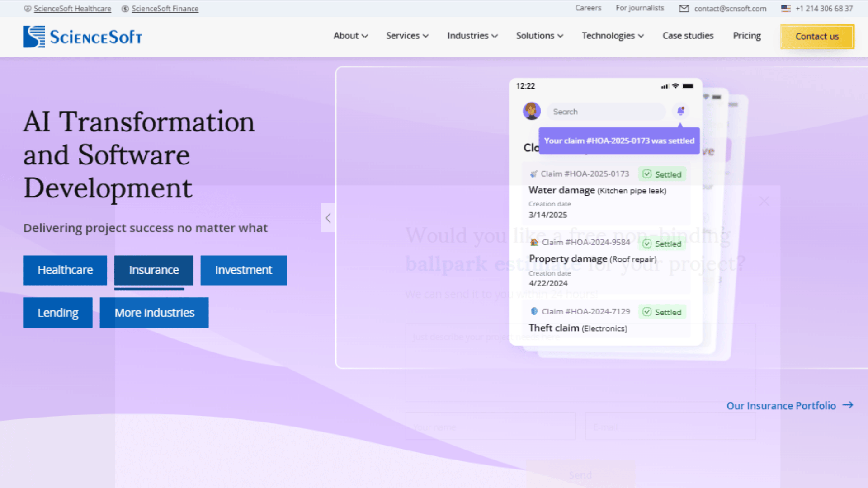
Task: Click the icon beside claim #HOA-2025-0173
Action: [x=533, y=174]
